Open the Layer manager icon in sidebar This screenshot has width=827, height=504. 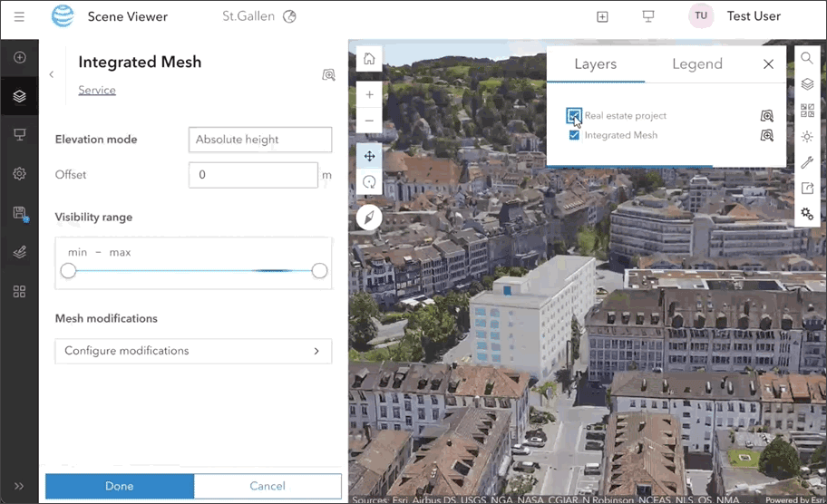pyautogui.click(x=20, y=96)
